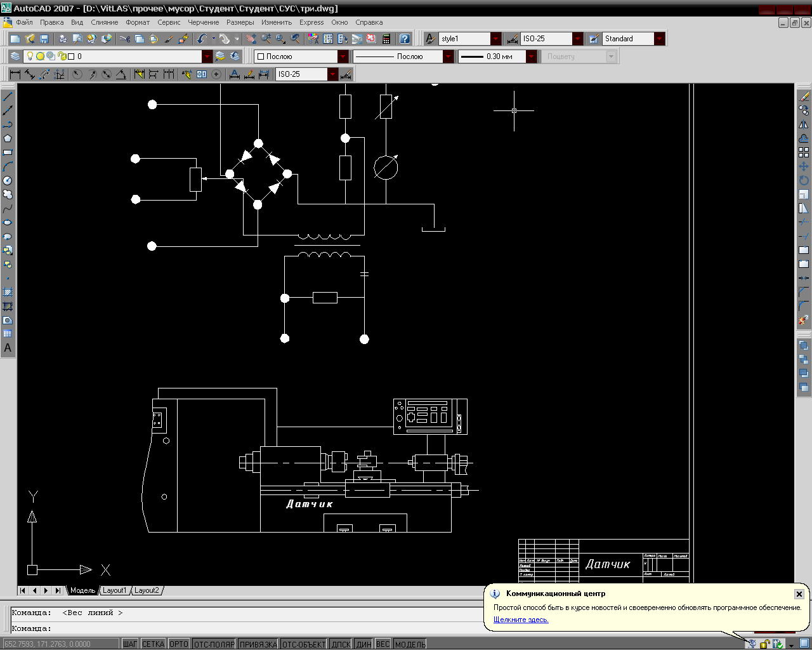Toggle ОТС-ПОЛЯР polar tracking
The height and width of the screenshot is (650, 812).
214,644
